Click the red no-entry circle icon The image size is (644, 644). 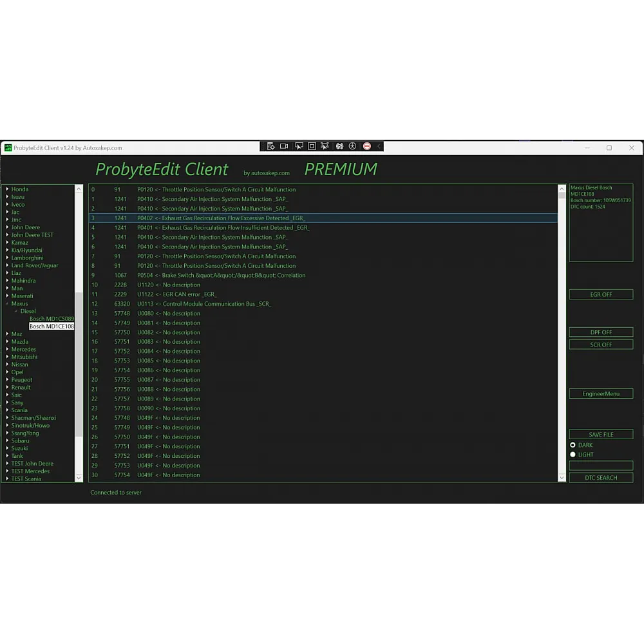tap(367, 146)
